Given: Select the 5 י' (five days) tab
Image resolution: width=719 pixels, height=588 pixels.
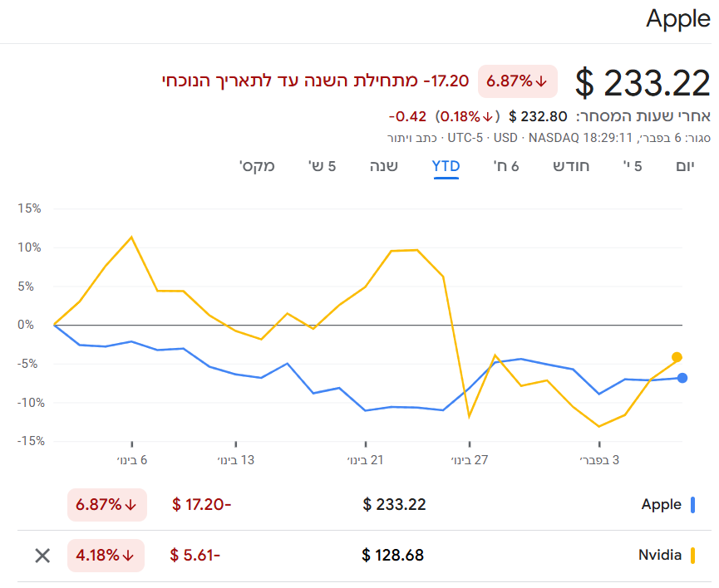Looking at the screenshot, I should [x=633, y=166].
